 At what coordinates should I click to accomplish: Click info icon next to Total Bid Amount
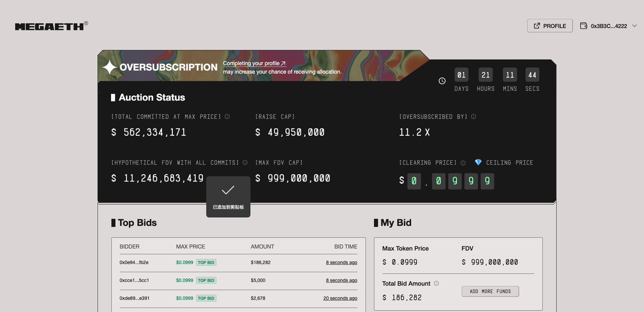coord(436,284)
